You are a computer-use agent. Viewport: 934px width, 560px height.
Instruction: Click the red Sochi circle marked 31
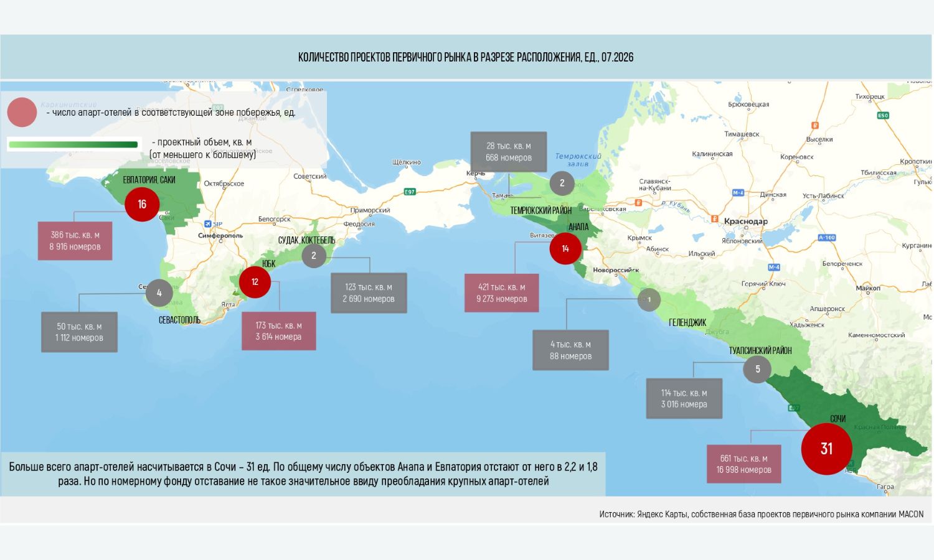(x=826, y=449)
